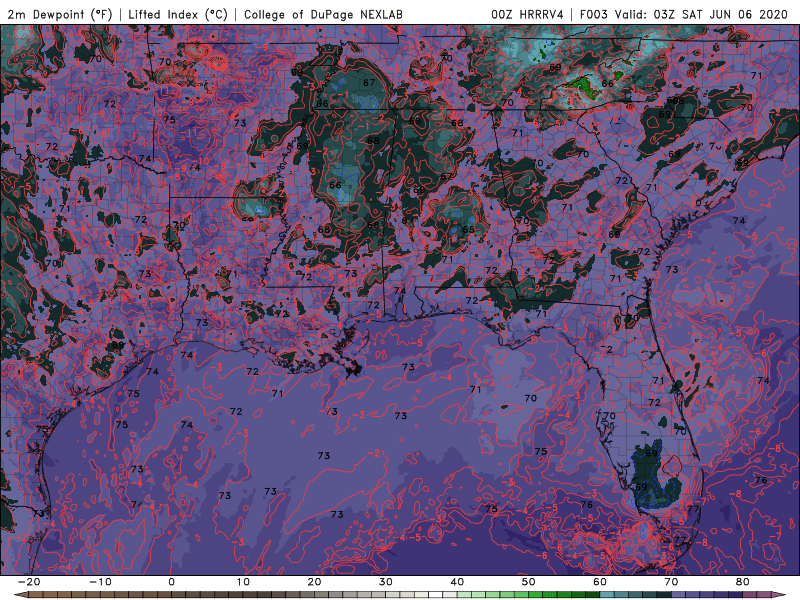
Task: Pick the purple colorbar segment below 70
Action: coord(679,595)
